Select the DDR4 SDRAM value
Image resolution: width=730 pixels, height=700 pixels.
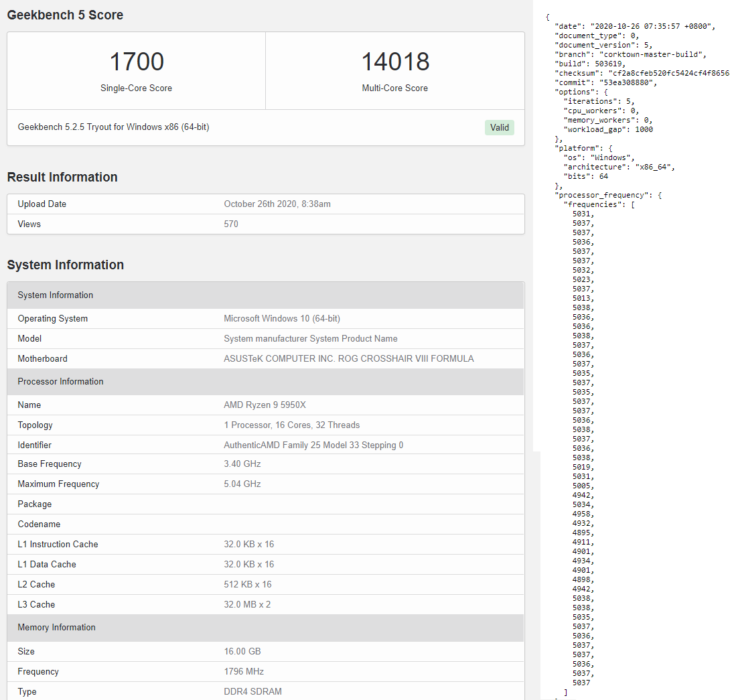click(x=252, y=691)
